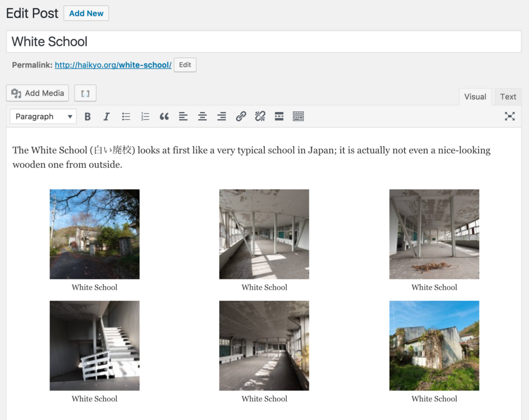Click the Add New post button
This screenshot has height=420, width=529.
tap(86, 13)
